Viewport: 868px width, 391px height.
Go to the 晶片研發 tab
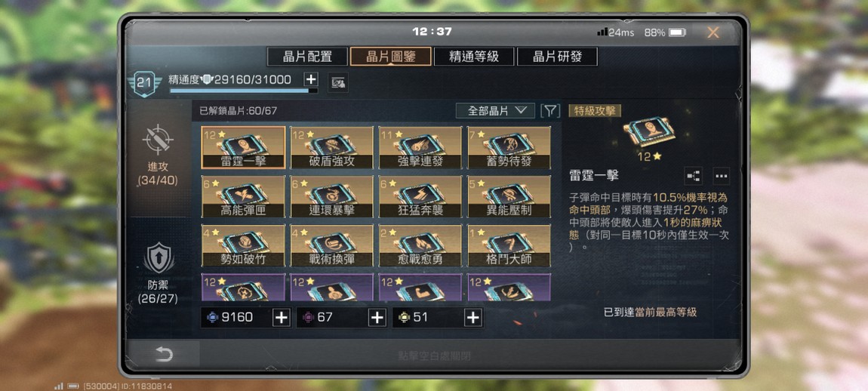pyautogui.click(x=557, y=57)
